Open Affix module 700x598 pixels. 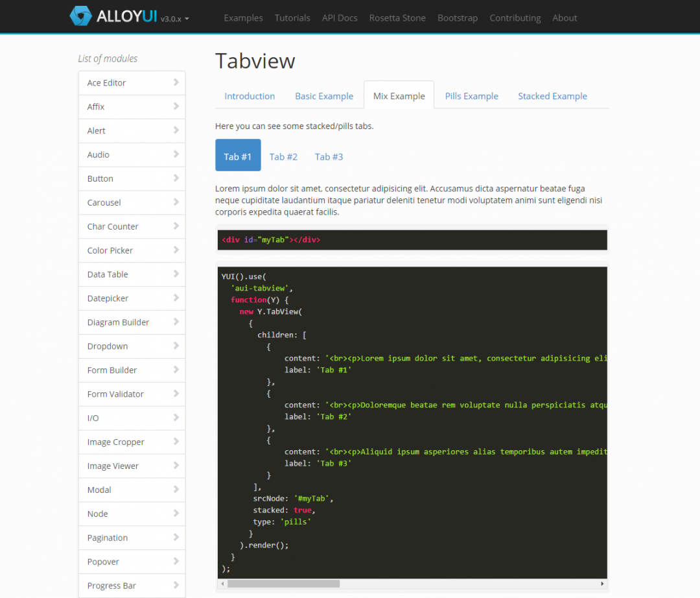132,107
